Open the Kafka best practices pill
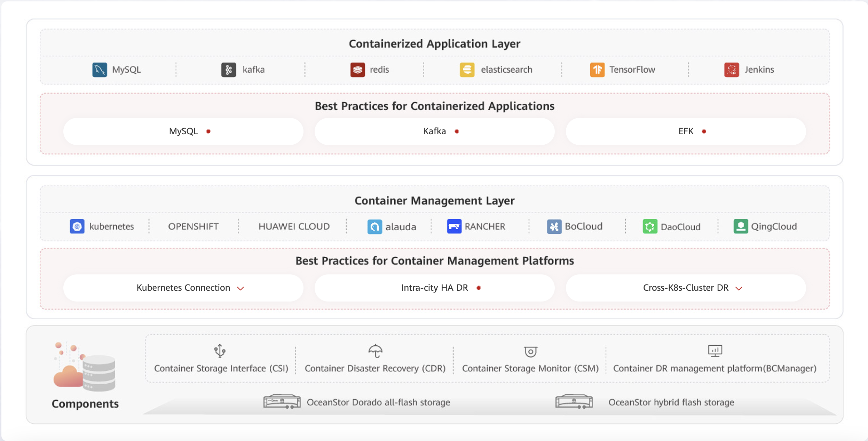 click(434, 131)
